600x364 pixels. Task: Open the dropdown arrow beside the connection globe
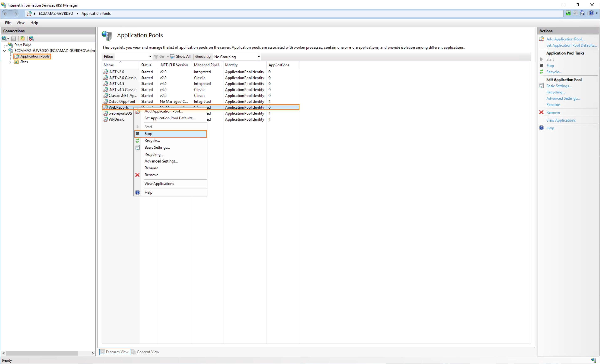(8, 39)
